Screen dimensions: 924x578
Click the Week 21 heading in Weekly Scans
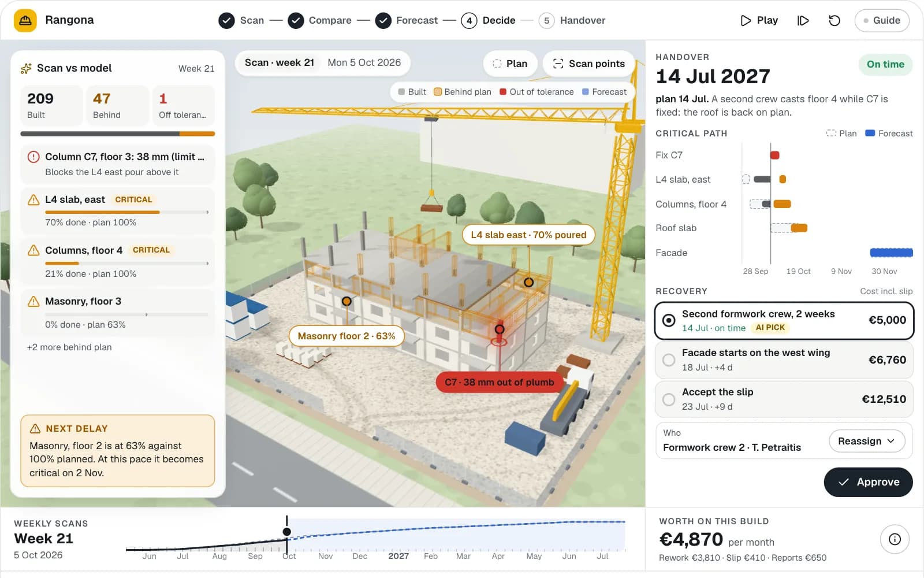tap(44, 539)
